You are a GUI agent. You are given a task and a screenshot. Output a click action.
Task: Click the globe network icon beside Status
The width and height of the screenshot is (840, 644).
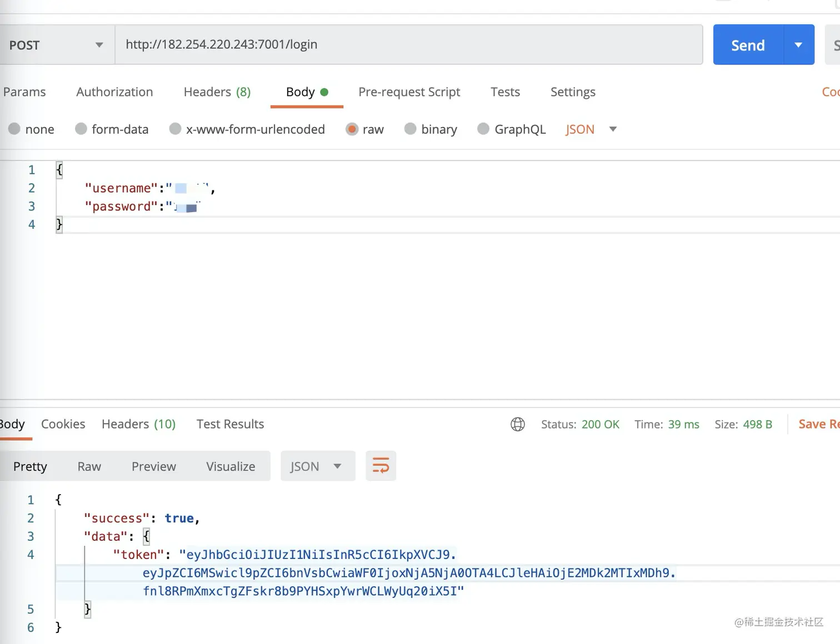[517, 424]
